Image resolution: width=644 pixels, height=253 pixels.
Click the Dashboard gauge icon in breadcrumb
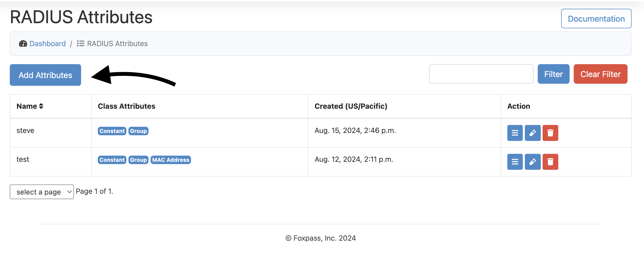pos(23,44)
